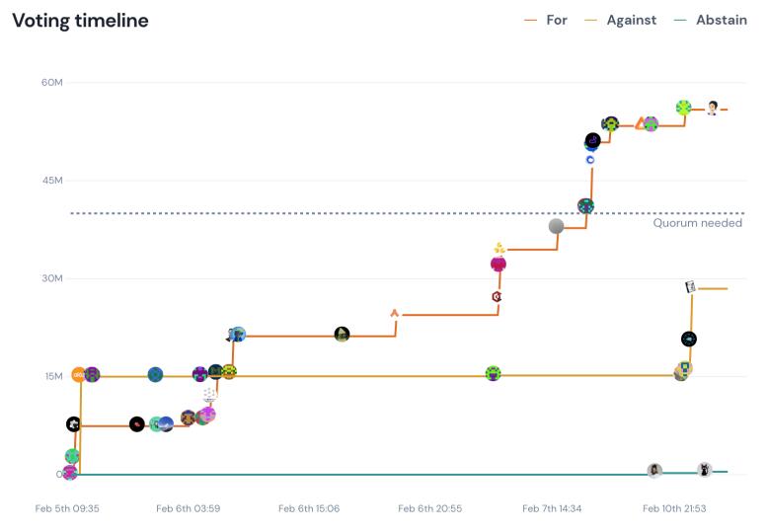Click the Feb 7th 14:34 axis marker

[552, 508]
